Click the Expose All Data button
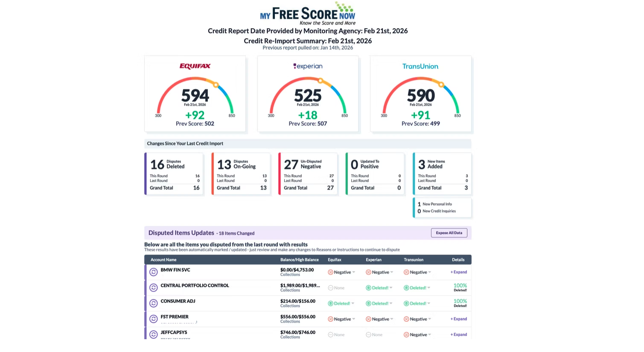The height and width of the screenshot is (352, 644). pyautogui.click(x=449, y=233)
